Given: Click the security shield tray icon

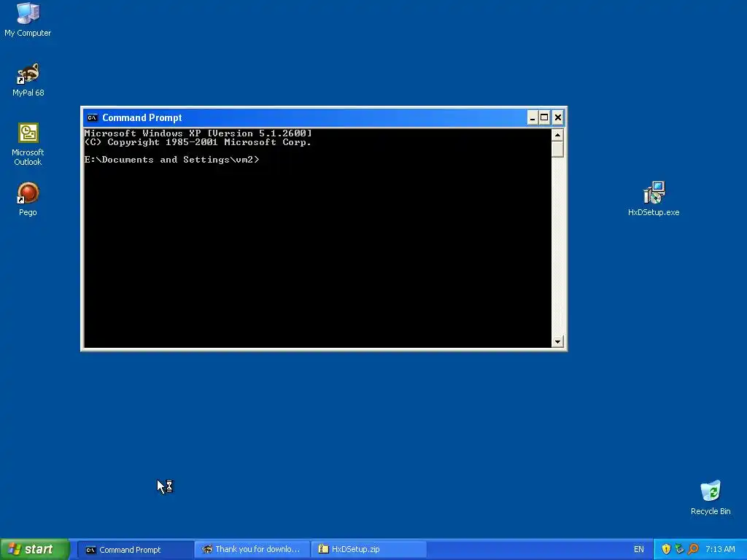Looking at the screenshot, I should pyautogui.click(x=666, y=549).
